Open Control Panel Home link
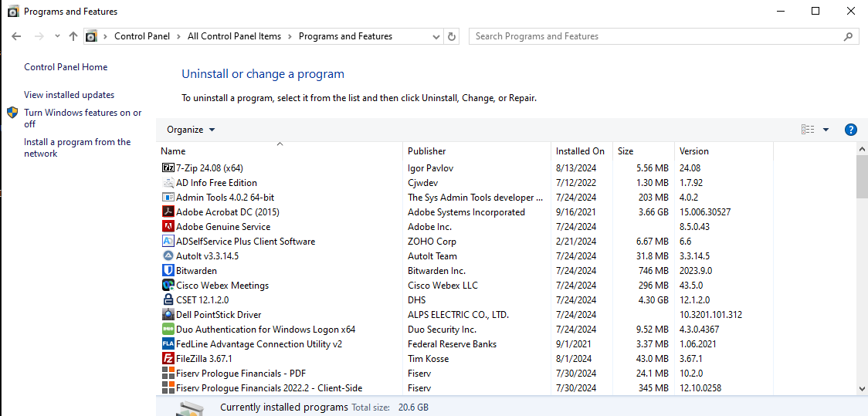The width and height of the screenshot is (868, 416). (x=66, y=67)
